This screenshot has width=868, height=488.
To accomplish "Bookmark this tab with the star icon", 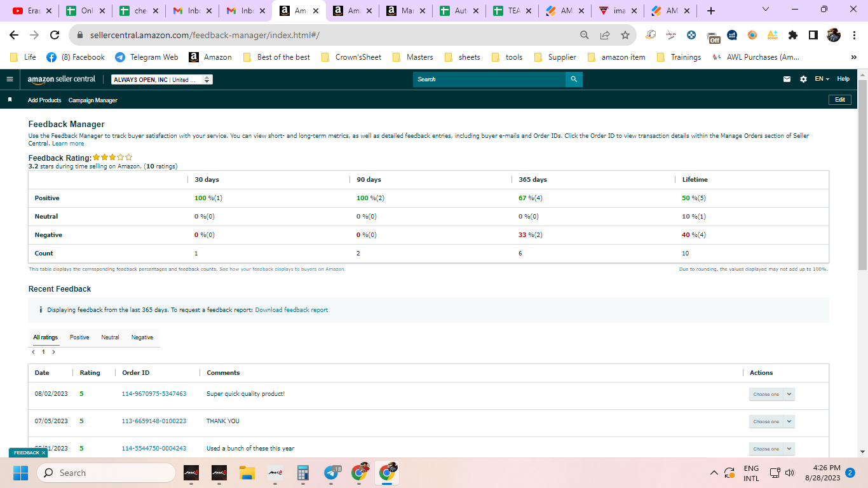I will 625,36.
